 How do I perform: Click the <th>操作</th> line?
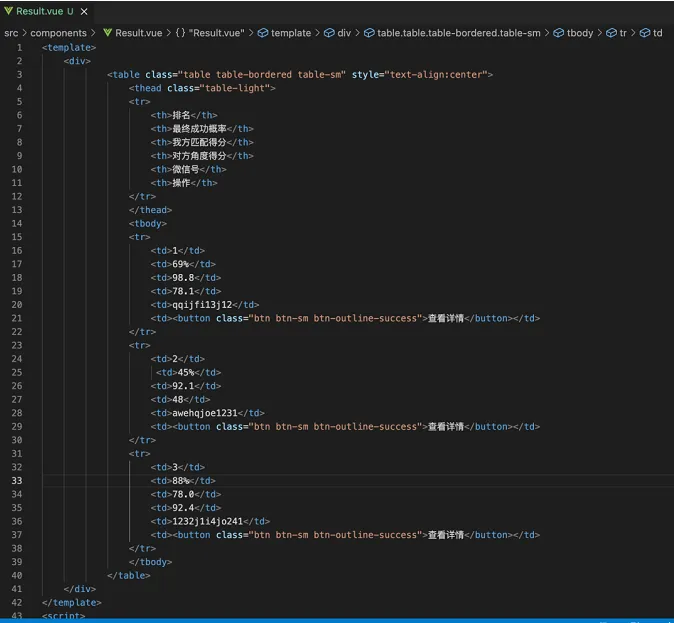coord(184,183)
